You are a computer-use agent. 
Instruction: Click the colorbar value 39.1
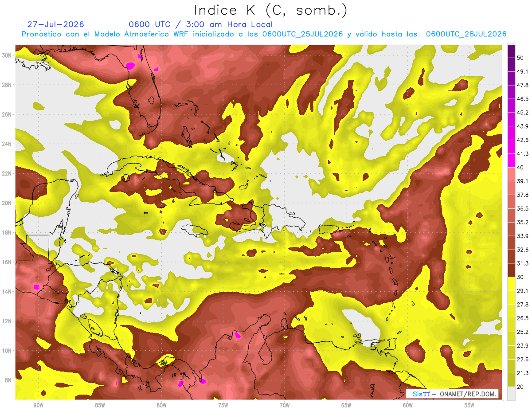coord(523,181)
